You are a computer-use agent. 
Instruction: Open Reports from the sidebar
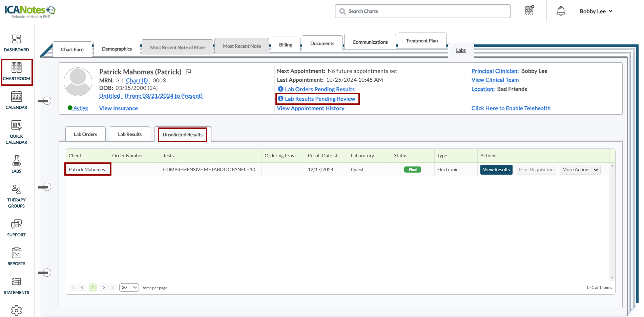pos(16,257)
